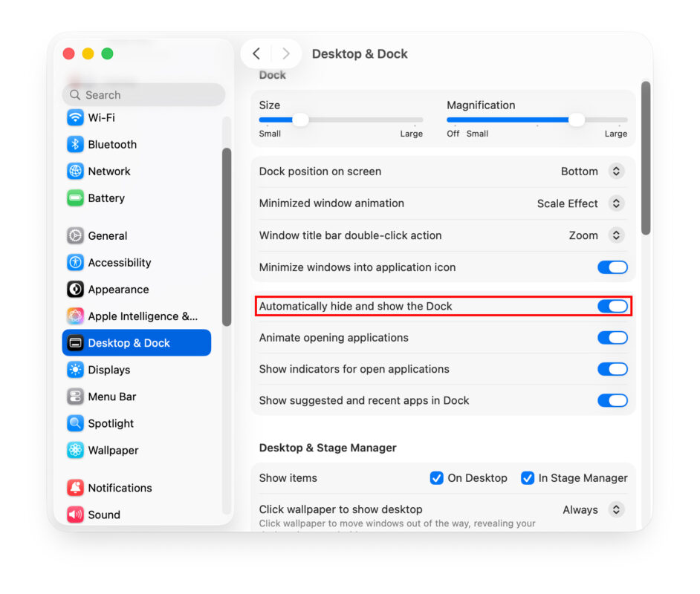Click the Magnification slider knob
Viewport: 700px width, 594px height.
pos(577,120)
